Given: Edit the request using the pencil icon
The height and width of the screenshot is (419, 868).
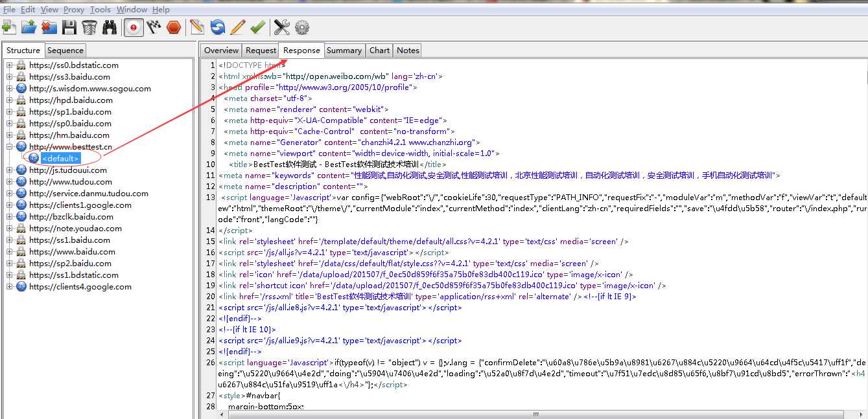Looking at the screenshot, I should coord(238,27).
